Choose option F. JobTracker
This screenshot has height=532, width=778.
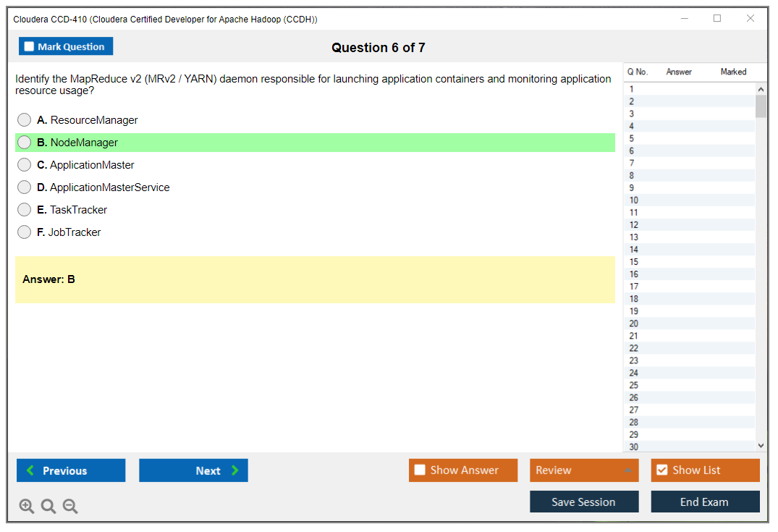pos(25,232)
